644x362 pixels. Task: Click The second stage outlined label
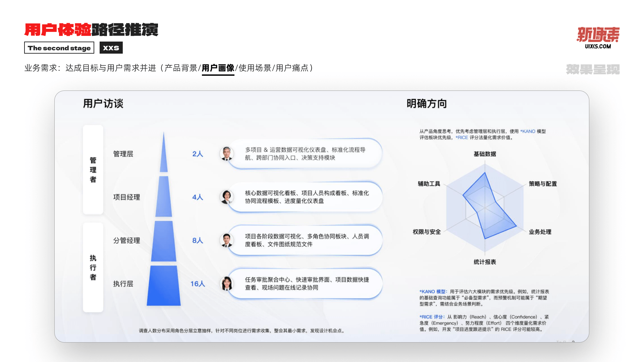[x=59, y=48]
